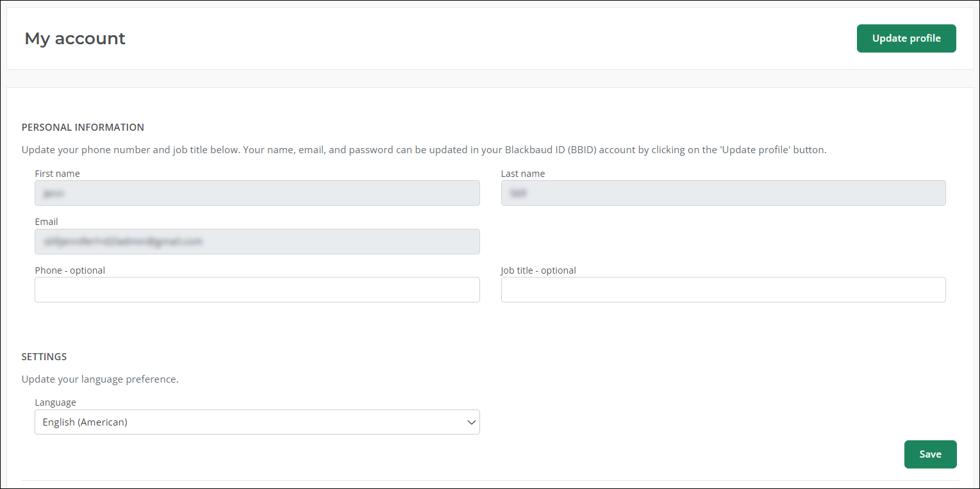Focus the Job title optional input field

click(x=723, y=290)
